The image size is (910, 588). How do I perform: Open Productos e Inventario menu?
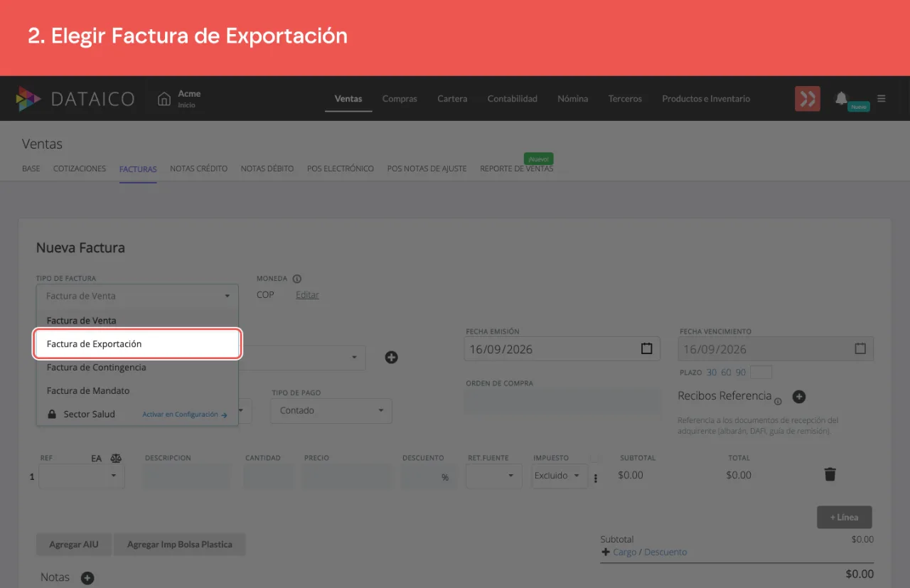coord(706,99)
